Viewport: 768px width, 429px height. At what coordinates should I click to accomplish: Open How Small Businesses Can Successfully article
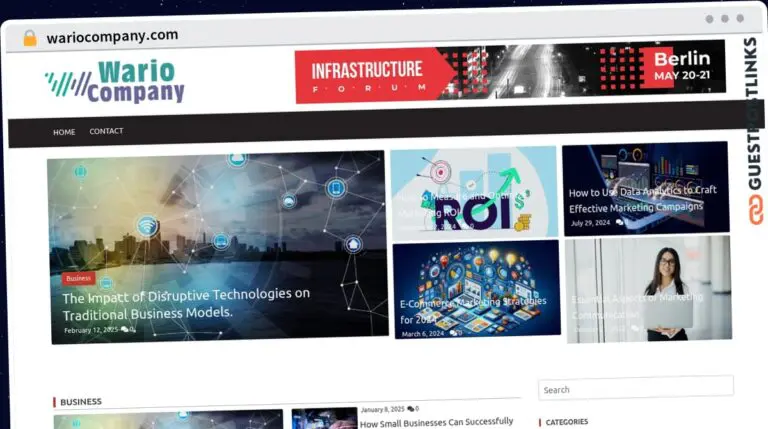click(x=436, y=423)
